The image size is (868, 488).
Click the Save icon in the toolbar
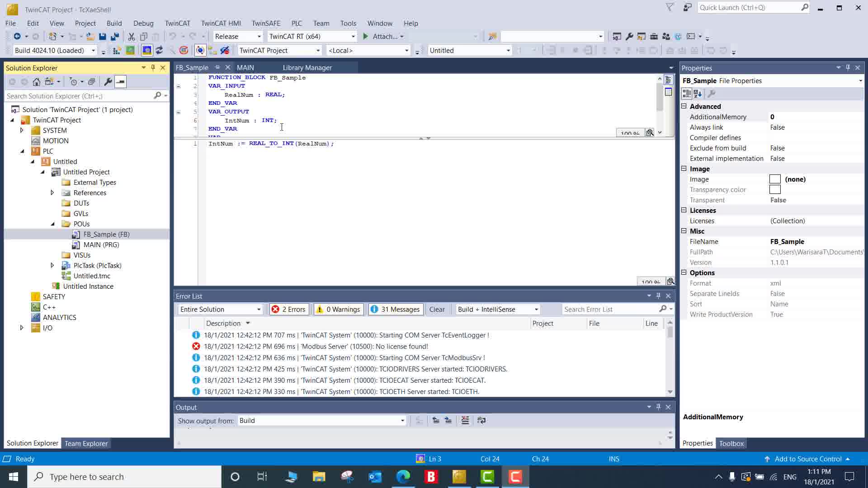click(x=103, y=37)
